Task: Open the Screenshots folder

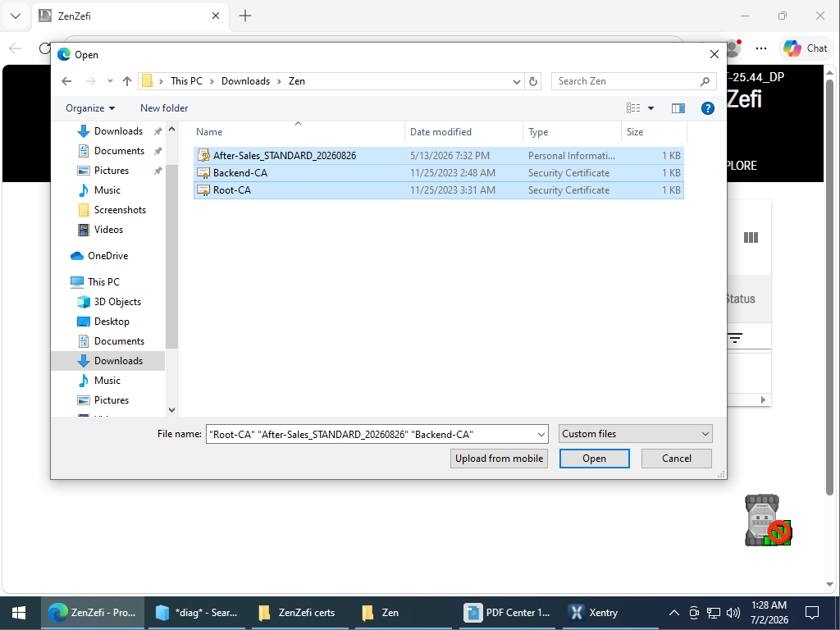Action: (x=120, y=210)
